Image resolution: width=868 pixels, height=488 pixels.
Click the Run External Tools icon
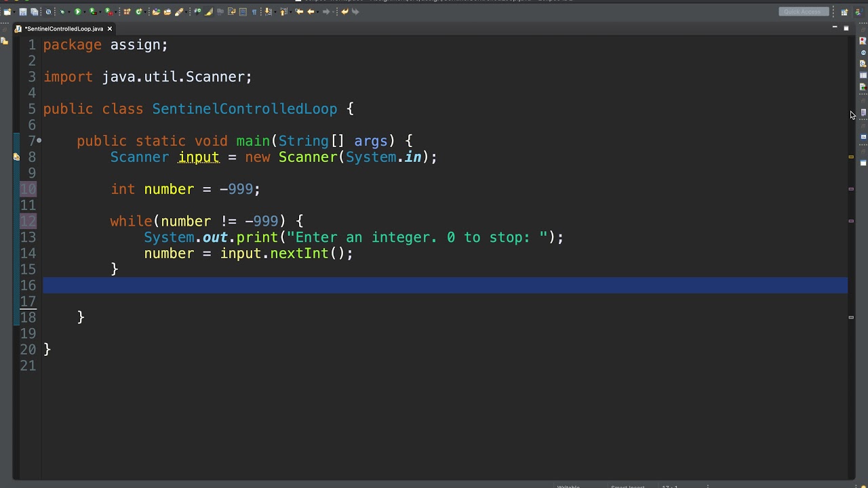(108, 12)
